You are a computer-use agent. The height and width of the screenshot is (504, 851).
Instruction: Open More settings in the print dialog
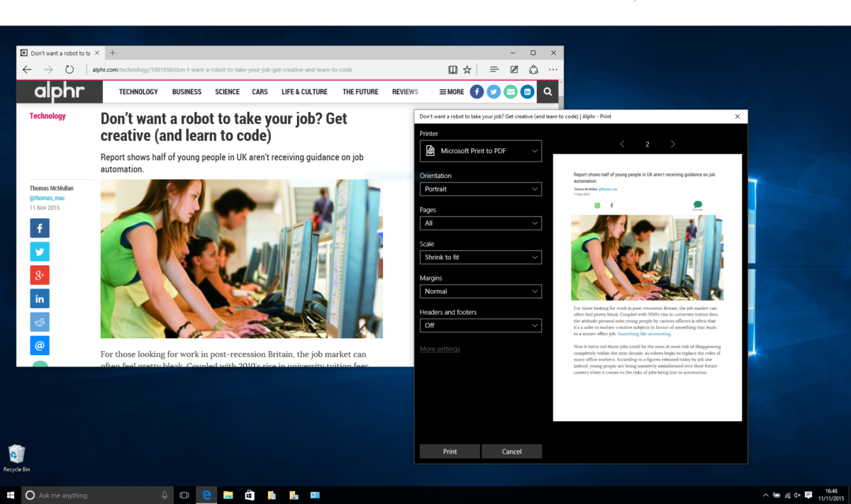(440, 349)
